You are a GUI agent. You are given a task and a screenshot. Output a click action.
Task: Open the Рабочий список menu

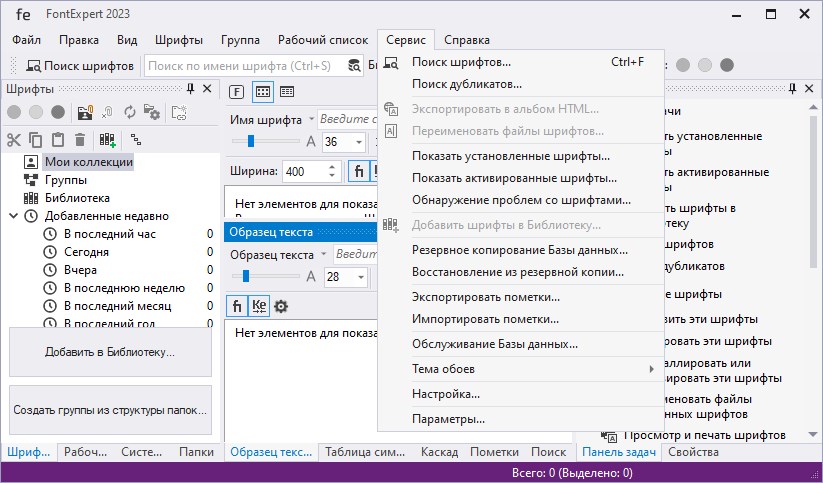(x=323, y=40)
